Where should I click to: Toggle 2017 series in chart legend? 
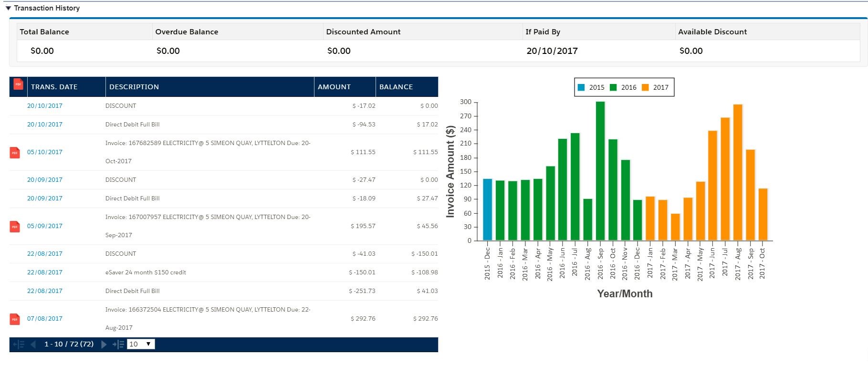coord(655,87)
